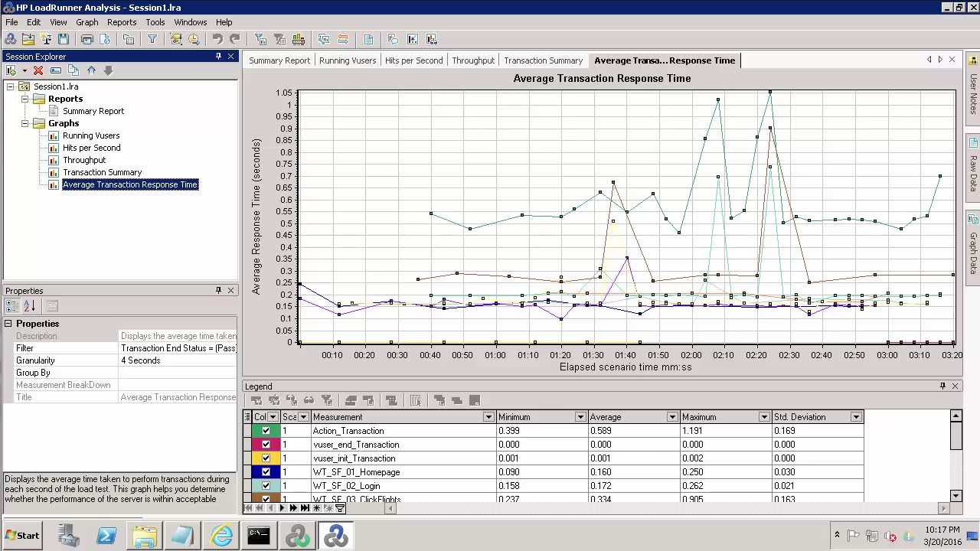Click the filter funnel icon in main toolbar
Viewport: 980px width, 551px height.
[152, 39]
